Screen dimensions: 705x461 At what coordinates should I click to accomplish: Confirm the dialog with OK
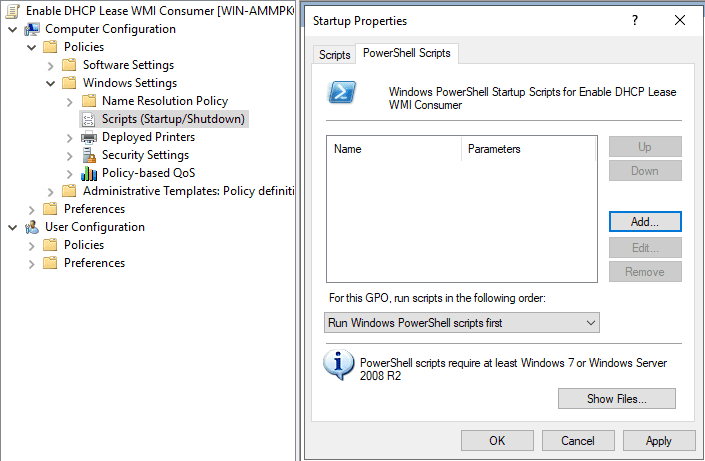pos(497,440)
